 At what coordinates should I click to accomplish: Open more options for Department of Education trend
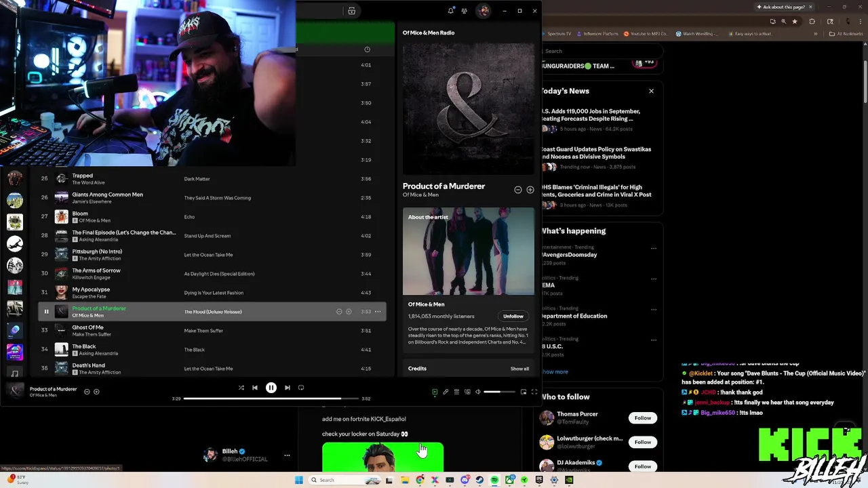click(x=654, y=308)
